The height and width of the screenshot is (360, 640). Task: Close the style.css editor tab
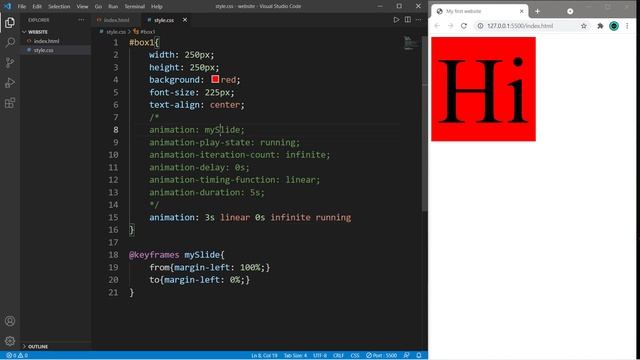pyautogui.click(x=185, y=20)
